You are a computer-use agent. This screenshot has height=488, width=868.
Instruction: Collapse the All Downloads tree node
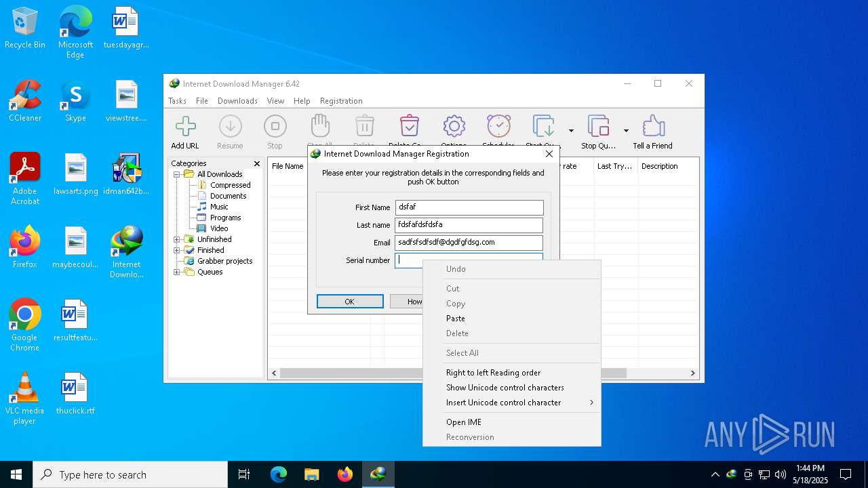click(177, 174)
